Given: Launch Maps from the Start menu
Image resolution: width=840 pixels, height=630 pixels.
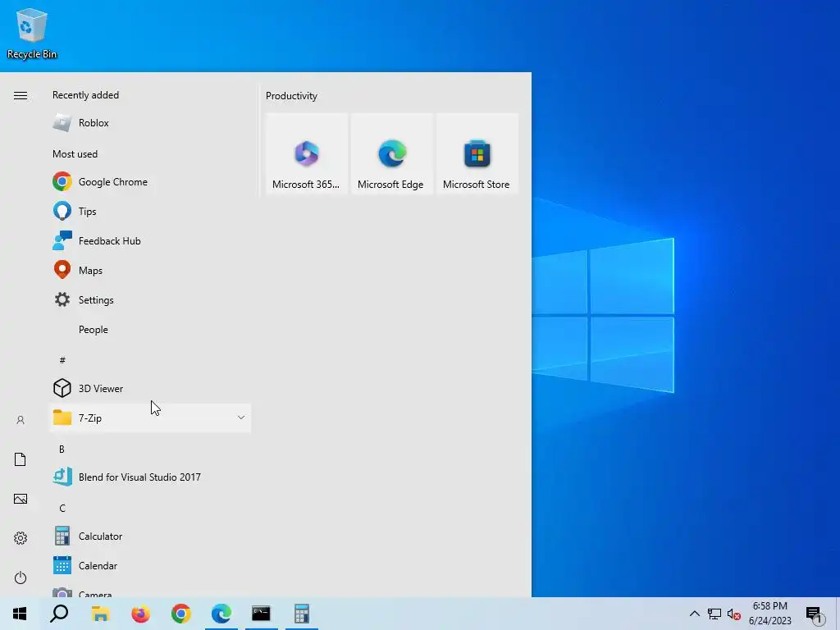Looking at the screenshot, I should [x=149, y=270].
